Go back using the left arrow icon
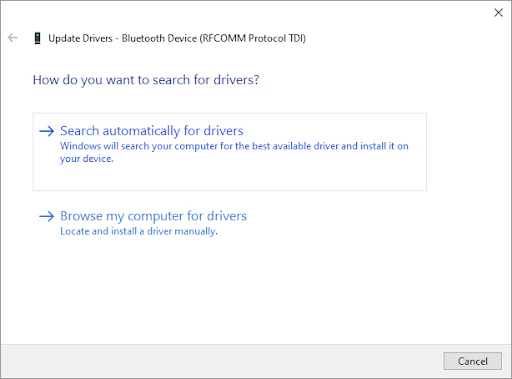The width and height of the screenshot is (512, 379). pos(13,38)
